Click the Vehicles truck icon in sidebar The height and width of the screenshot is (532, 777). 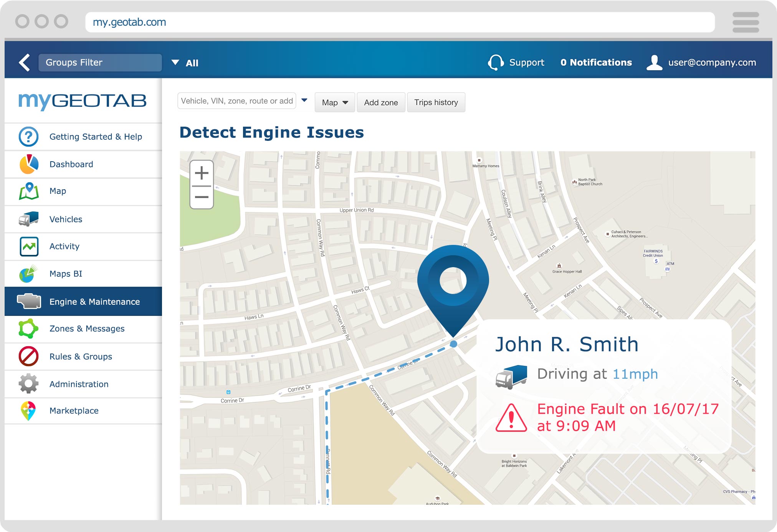click(29, 219)
